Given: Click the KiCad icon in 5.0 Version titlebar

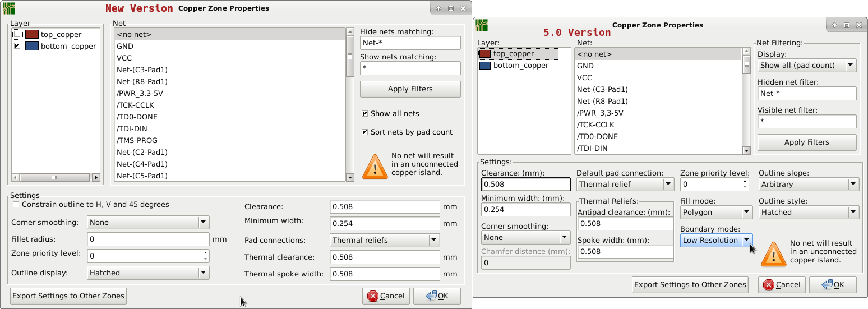Looking at the screenshot, I should [482, 25].
